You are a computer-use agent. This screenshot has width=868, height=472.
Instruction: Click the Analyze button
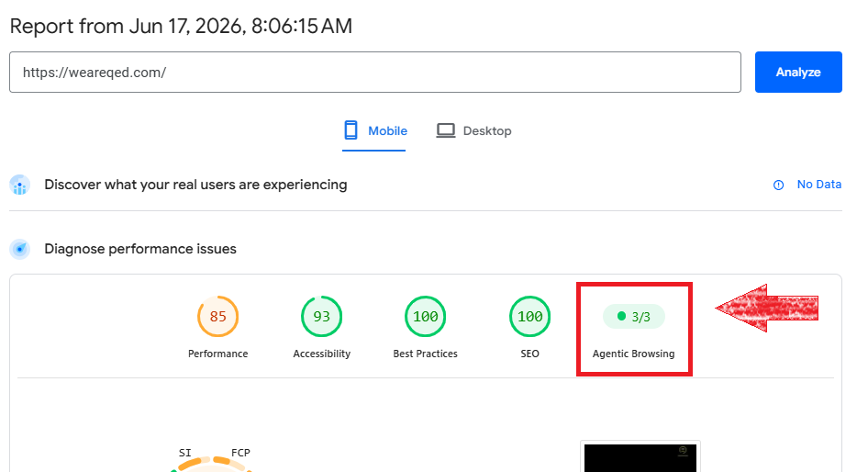tap(798, 72)
